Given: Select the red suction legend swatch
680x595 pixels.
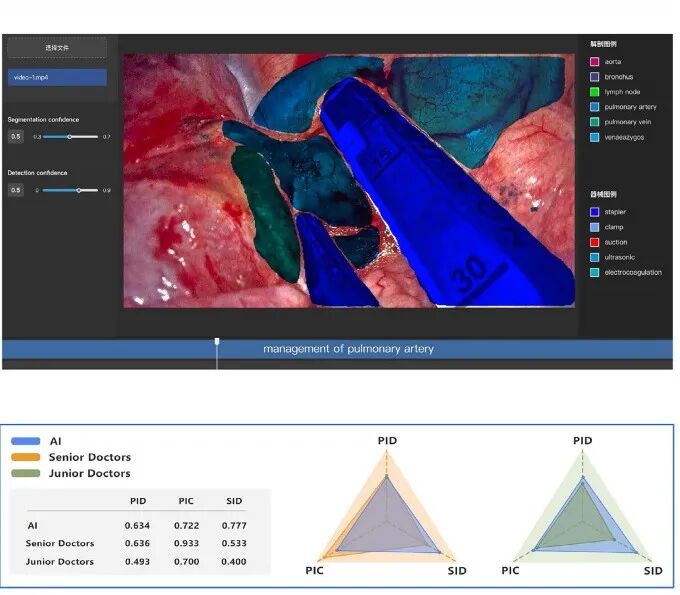Looking at the screenshot, I should pyautogui.click(x=595, y=242).
